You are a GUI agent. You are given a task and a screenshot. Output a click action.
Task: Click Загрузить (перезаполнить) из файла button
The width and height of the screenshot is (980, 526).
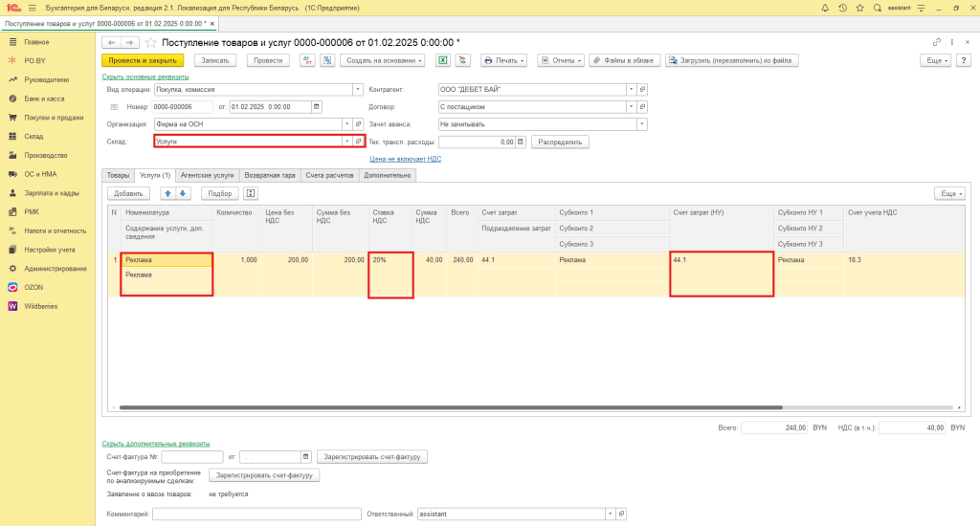pyautogui.click(x=731, y=60)
